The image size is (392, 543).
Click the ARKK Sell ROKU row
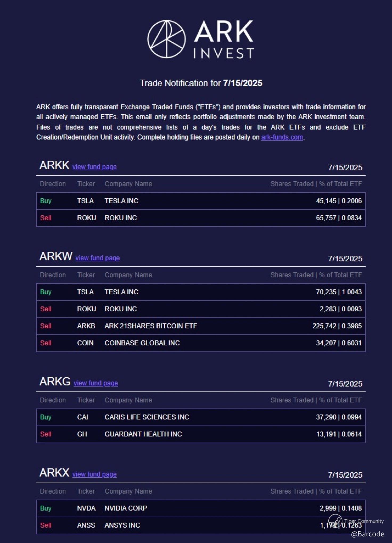[x=201, y=218]
